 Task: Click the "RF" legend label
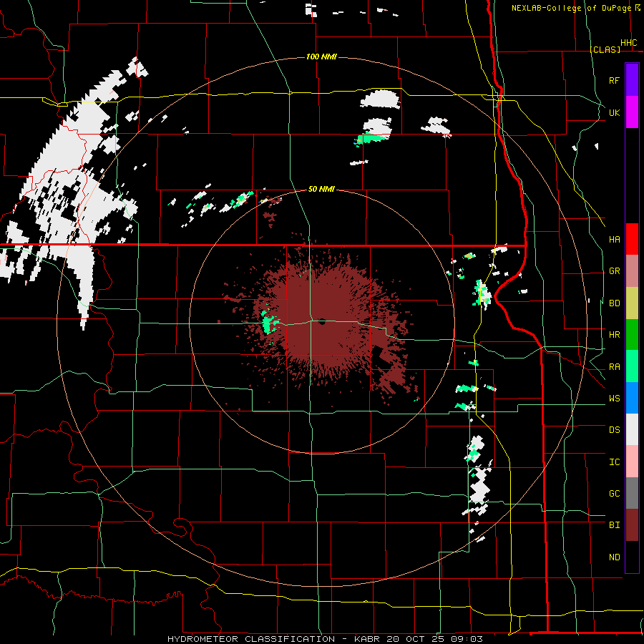pos(614,80)
